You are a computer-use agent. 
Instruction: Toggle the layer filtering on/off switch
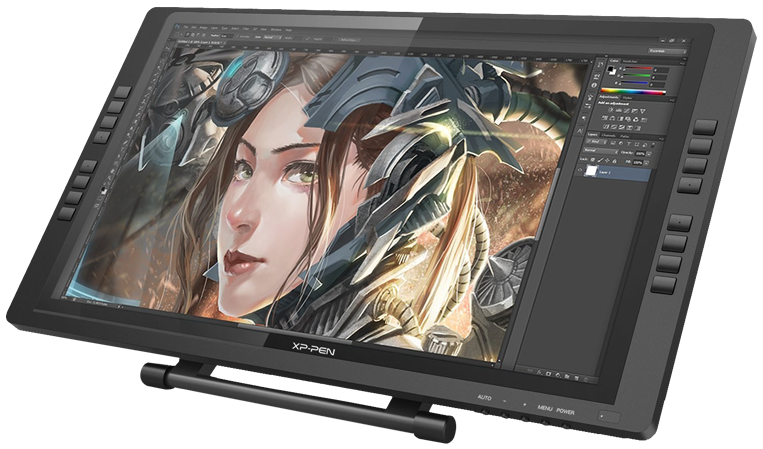[653, 145]
